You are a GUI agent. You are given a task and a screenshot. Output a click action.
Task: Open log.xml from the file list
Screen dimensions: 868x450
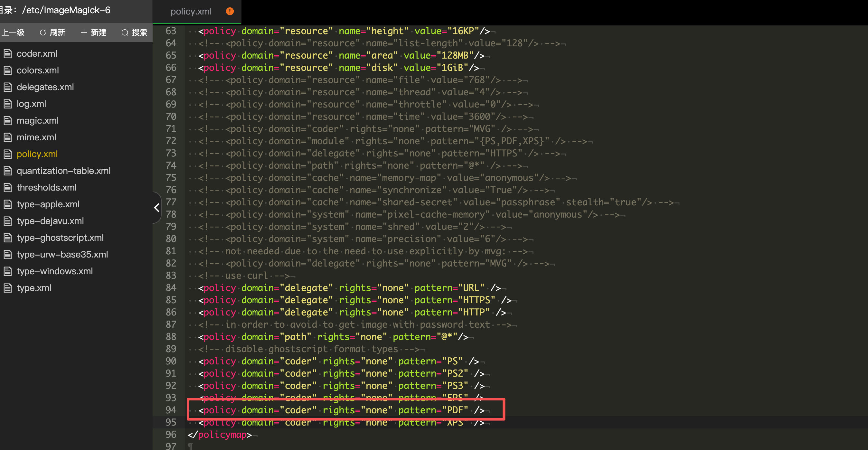click(x=31, y=104)
